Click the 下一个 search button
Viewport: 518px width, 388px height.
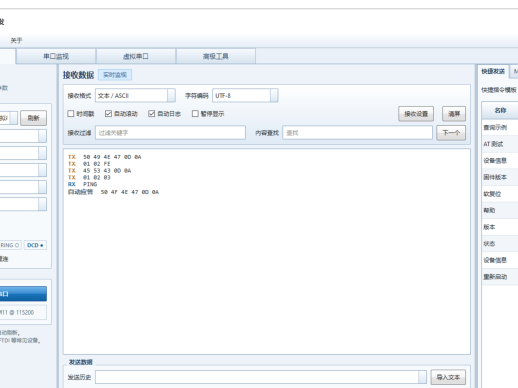tap(451, 133)
